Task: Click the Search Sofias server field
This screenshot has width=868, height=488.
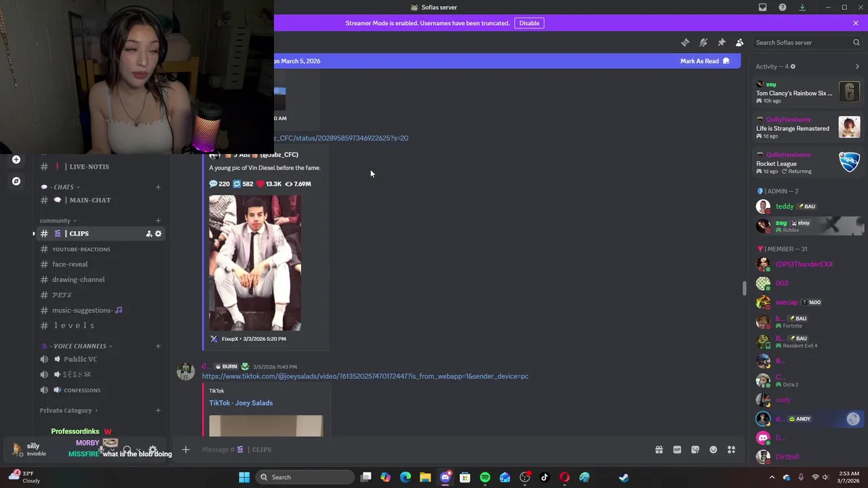Action: [x=807, y=42]
